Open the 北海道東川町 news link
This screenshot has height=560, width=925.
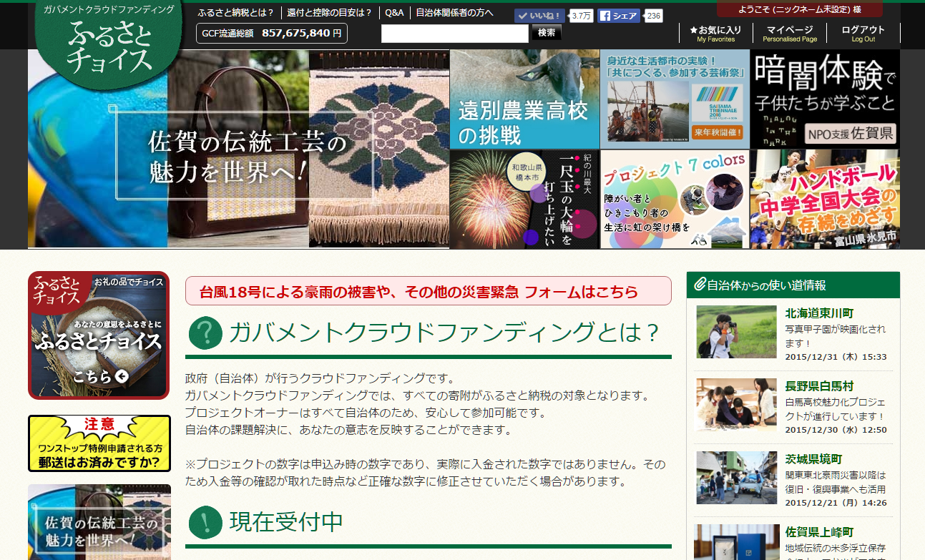click(x=819, y=313)
